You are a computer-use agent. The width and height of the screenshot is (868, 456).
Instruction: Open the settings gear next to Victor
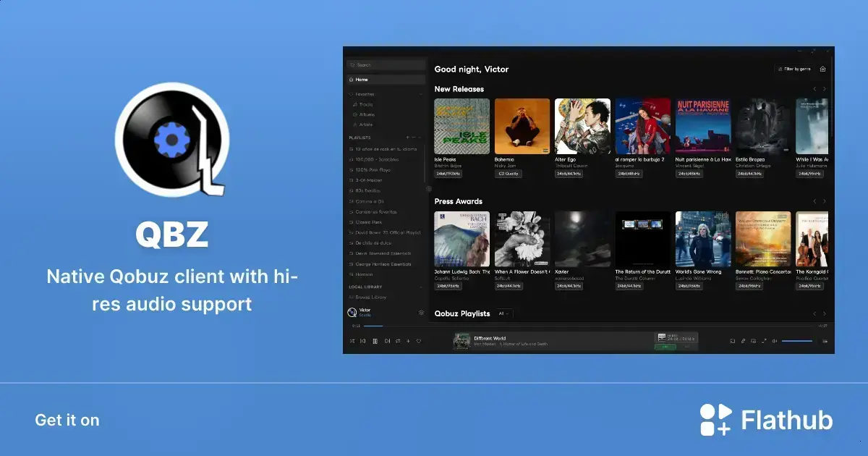pyautogui.click(x=422, y=313)
